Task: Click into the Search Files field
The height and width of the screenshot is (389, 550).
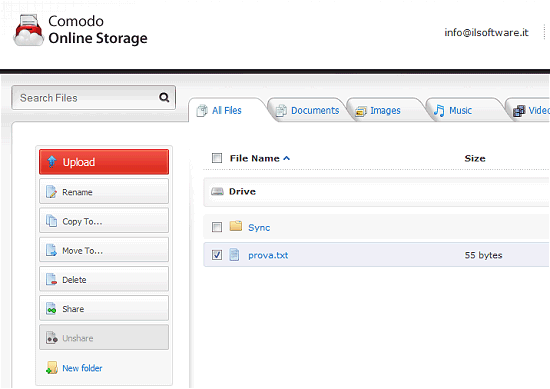Action: (86, 98)
